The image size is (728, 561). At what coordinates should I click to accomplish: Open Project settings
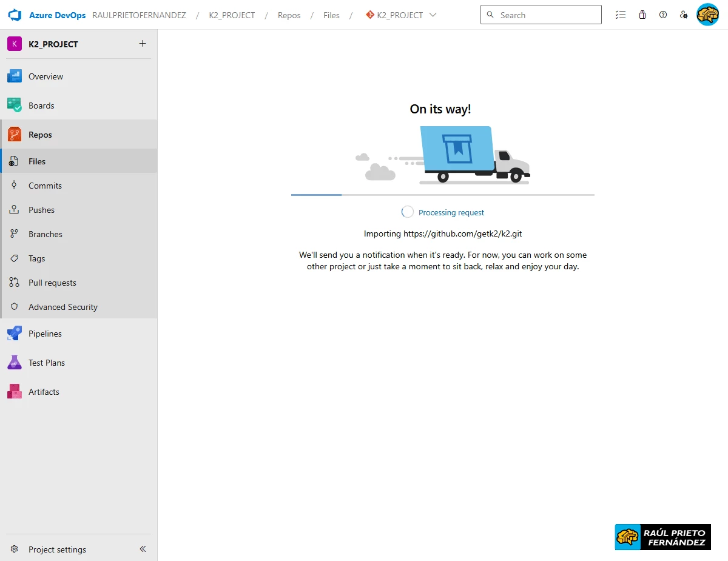click(58, 549)
